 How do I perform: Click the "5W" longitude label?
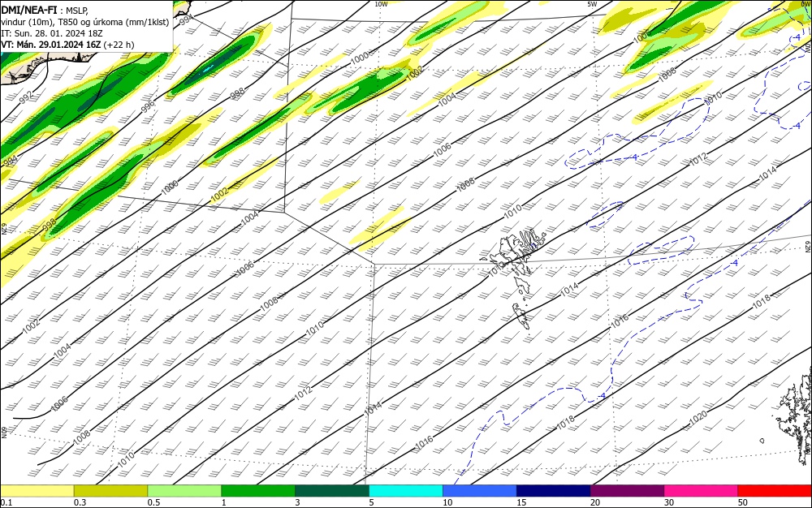592,4
